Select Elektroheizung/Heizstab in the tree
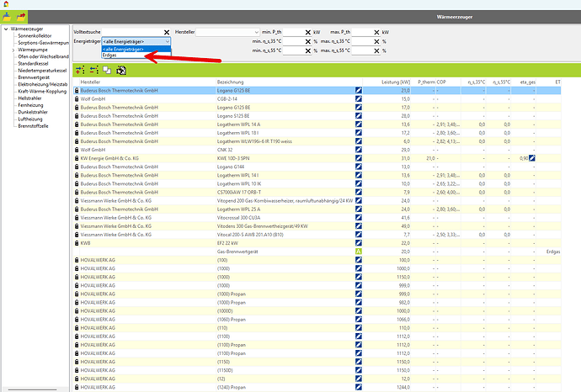 pyautogui.click(x=43, y=84)
